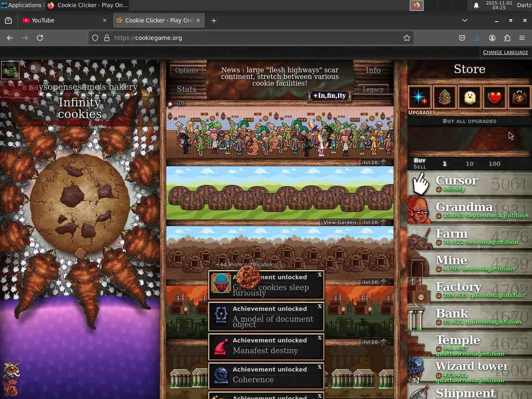The height and width of the screenshot is (399, 532).
Task: Open the Legacy menu
Action: (x=373, y=89)
